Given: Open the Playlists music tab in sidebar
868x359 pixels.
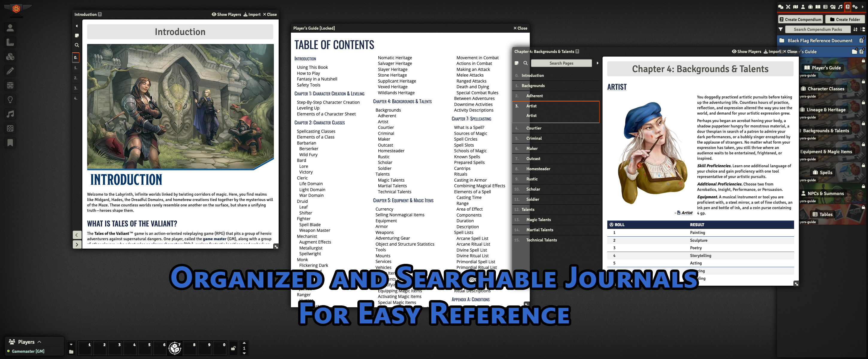Looking at the screenshot, I should point(840,7).
